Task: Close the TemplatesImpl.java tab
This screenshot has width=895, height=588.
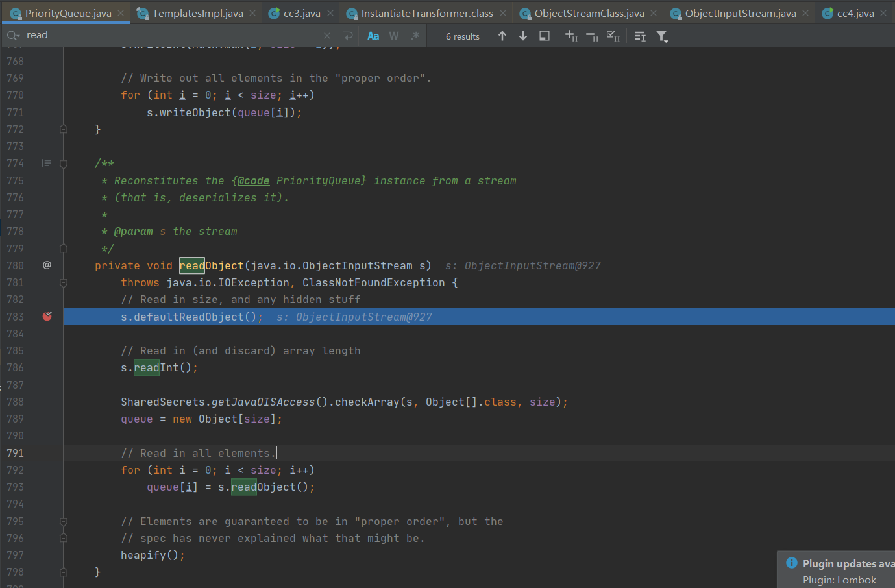Action: click(252, 13)
